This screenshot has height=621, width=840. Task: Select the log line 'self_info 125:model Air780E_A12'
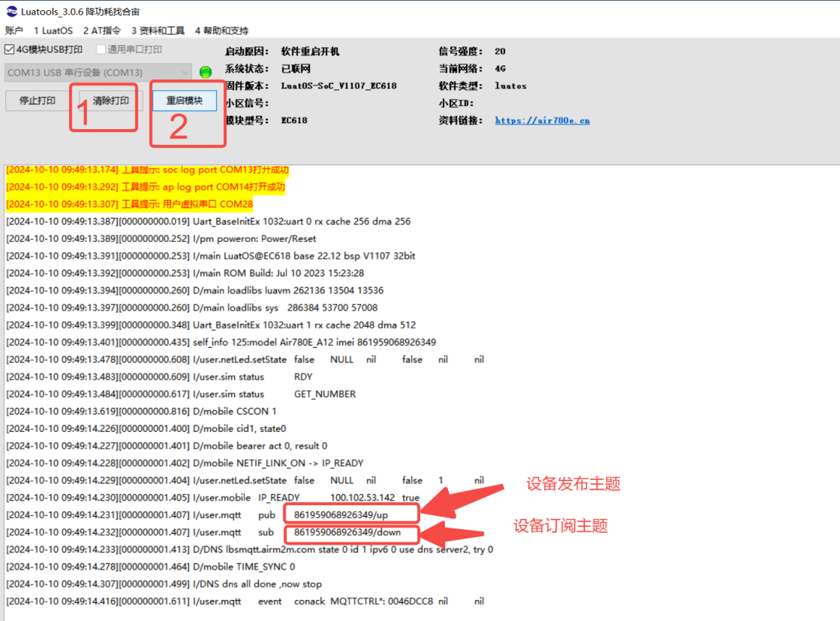point(221,342)
